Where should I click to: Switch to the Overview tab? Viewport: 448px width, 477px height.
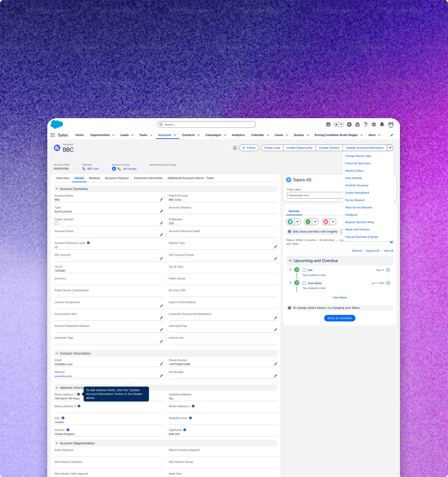63,178
